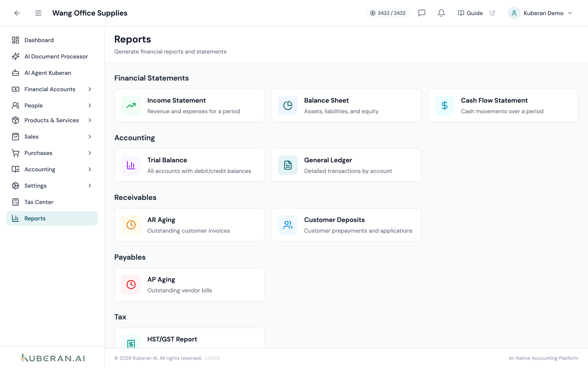Click the Purchases cart icon
588x368 pixels.
[16, 153]
